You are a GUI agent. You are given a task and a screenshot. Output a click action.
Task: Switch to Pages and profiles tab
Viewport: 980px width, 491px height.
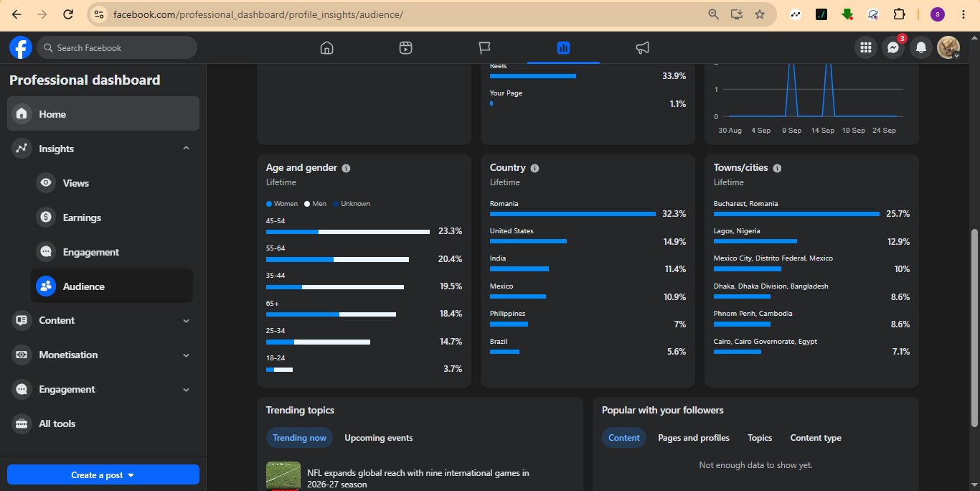pos(694,438)
